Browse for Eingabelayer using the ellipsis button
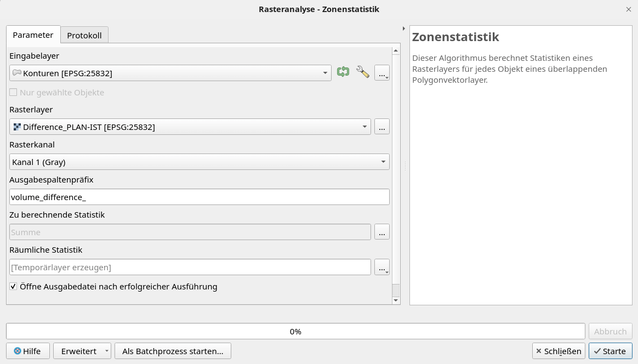The width and height of the screenshot is (638, 364). pyautogui.click(x=381, y=72)
